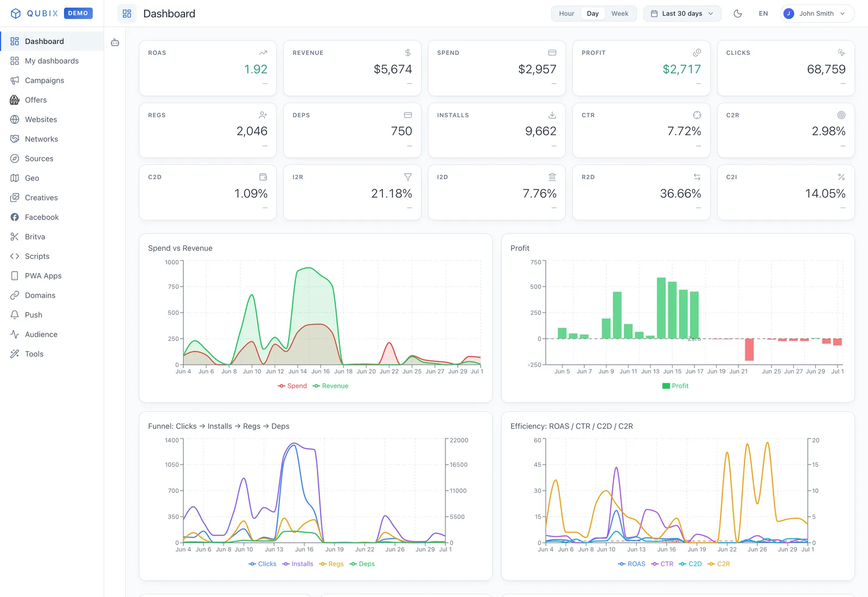The image size is (868, 597).
Task: Open John Smith user menu
Action: 817,14
